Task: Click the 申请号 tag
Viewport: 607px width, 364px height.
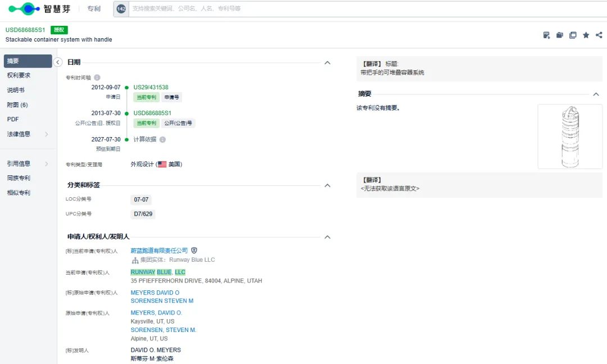Action: pos(171,97)
